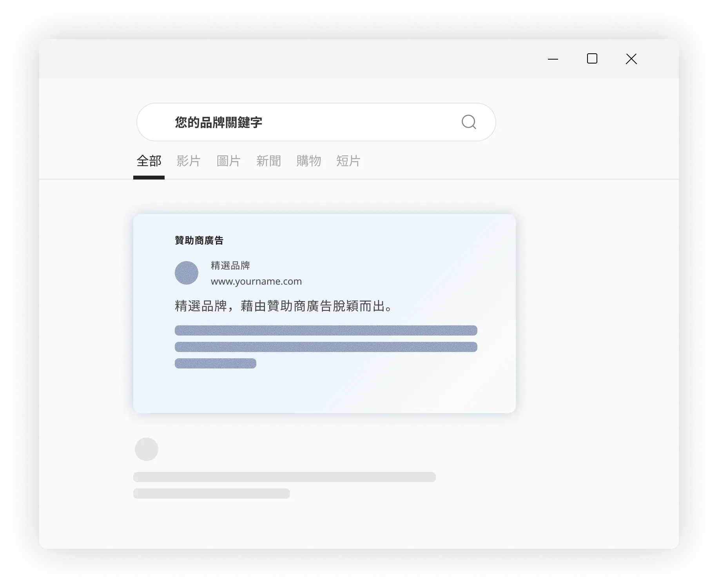Click the search field with 您的品牌關鍵字
The width and height of the screenshot is (718, 588).
pyautogui.click(x=298, y=122)
